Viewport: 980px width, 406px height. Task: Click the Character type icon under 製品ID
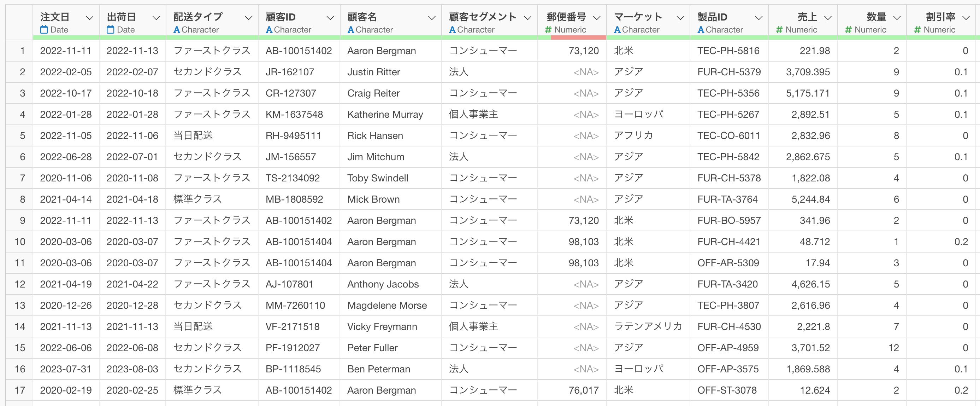pyautogui.click(x=701, y=30)
